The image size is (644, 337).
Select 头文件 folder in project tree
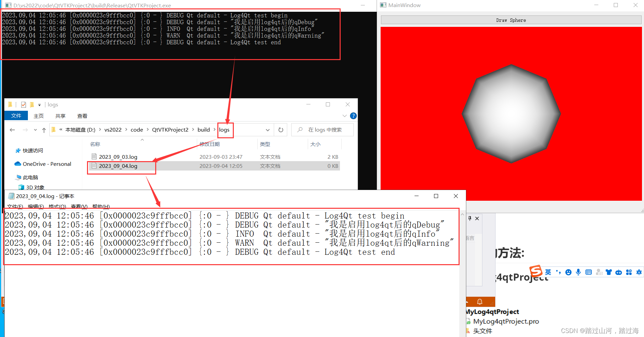(x=483, y=331)
